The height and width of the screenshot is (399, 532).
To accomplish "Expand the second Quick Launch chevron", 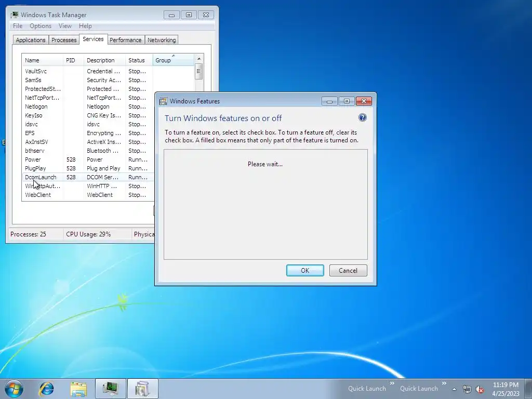I will (444, 383).
